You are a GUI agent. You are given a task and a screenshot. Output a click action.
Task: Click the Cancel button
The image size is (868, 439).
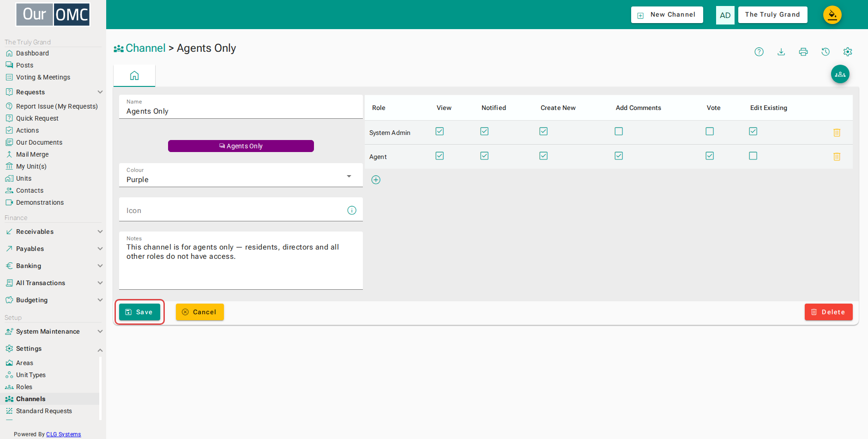(x=200, y=312)
